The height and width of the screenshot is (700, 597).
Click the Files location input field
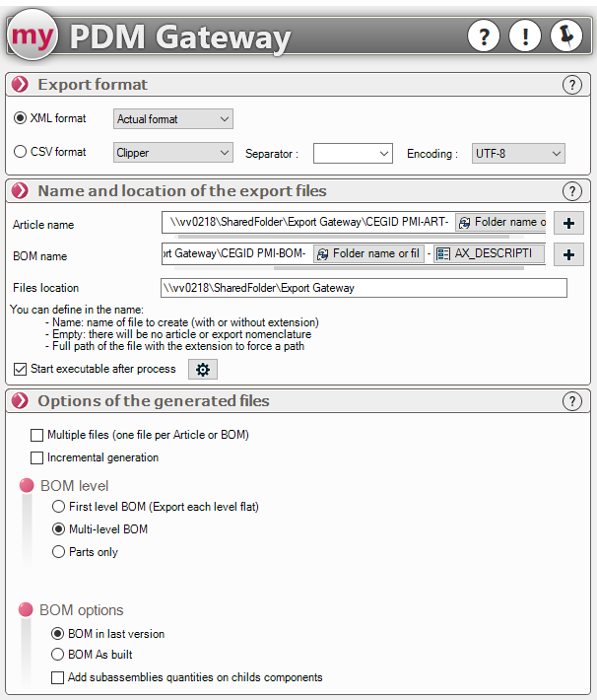point(364,288)
